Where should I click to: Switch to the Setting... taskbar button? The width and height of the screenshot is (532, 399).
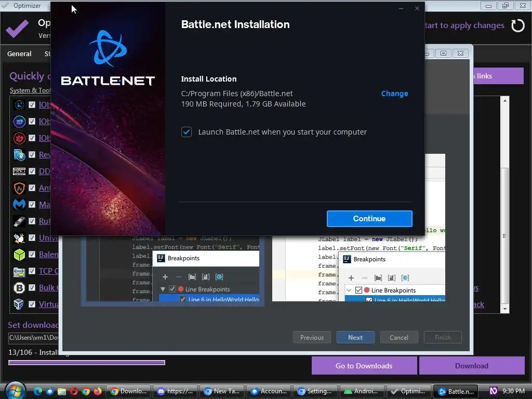pos(315,391)
